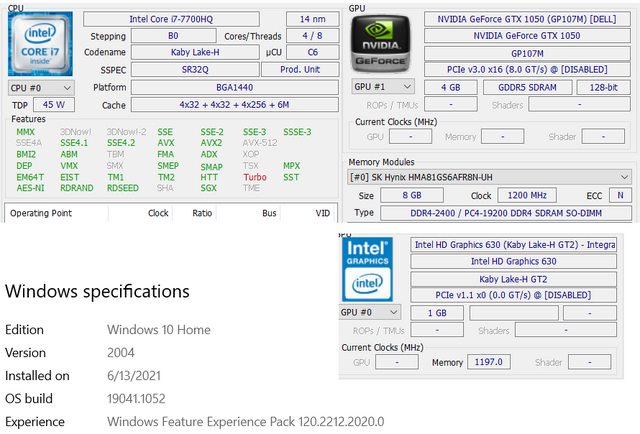Click the SR32Q SSPEC value
Screen dimensions: 640x434
click(195, 69)
